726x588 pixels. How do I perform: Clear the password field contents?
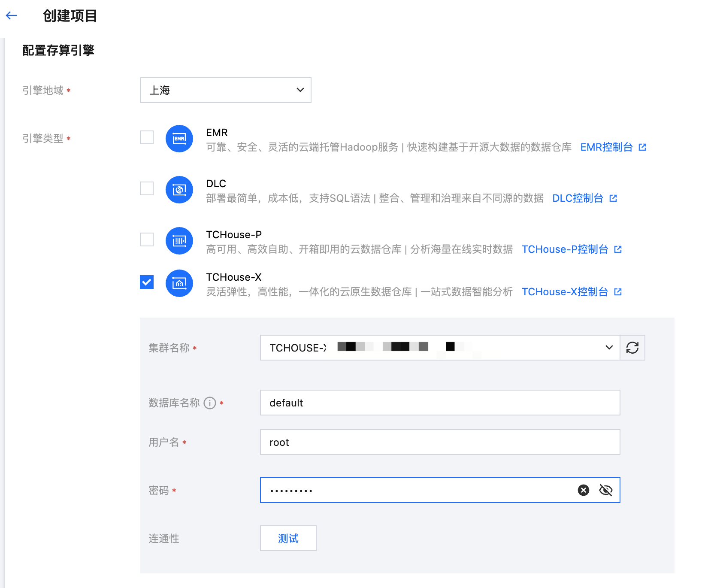[x=584, y=490]
